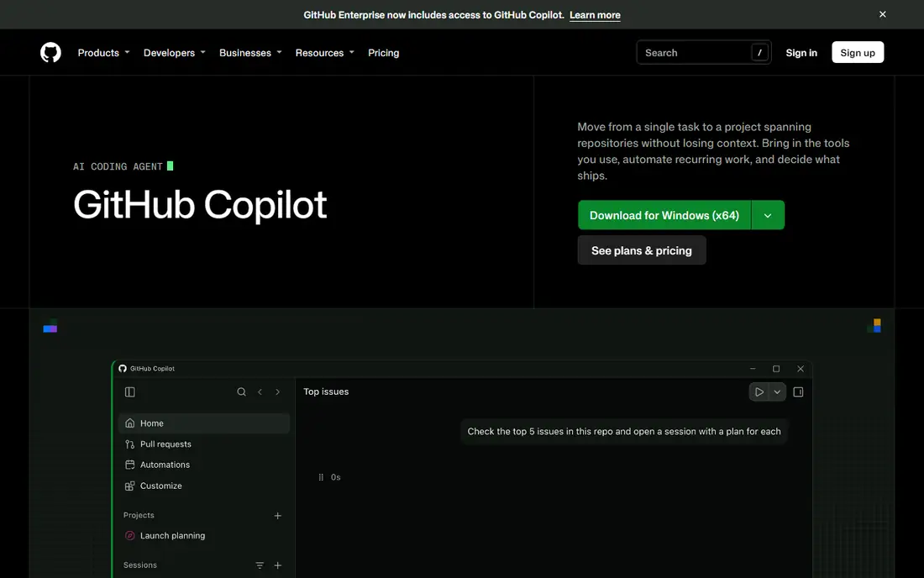Screen dimensions: 924x578
Task: Toggle the right side panel icon
Action: click(x=798, y=391)
